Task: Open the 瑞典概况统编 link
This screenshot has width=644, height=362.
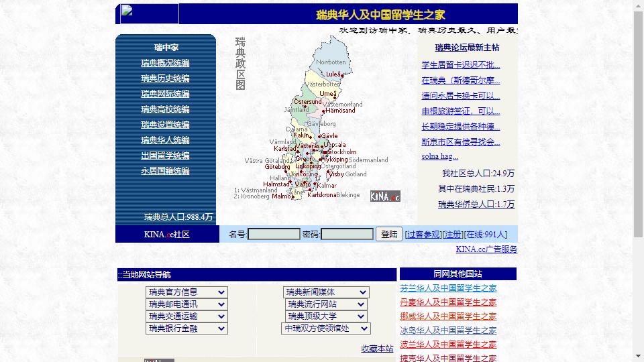Action: point(165,63)
